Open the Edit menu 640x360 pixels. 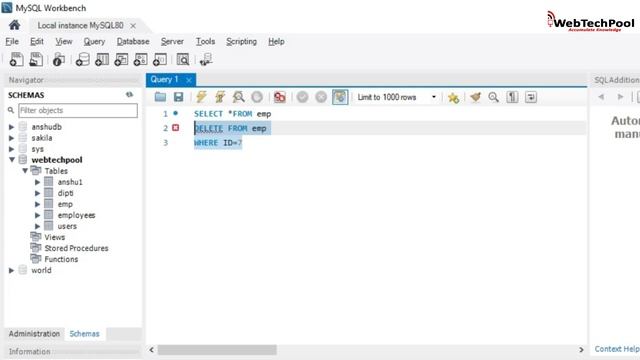[x=37, y=42]
